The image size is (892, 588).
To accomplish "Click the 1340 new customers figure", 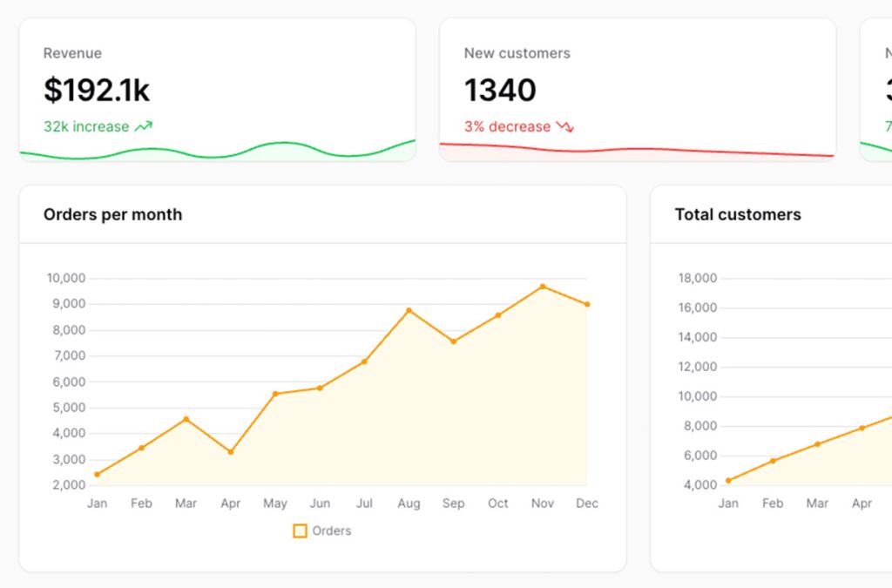I will click(500, 90).
